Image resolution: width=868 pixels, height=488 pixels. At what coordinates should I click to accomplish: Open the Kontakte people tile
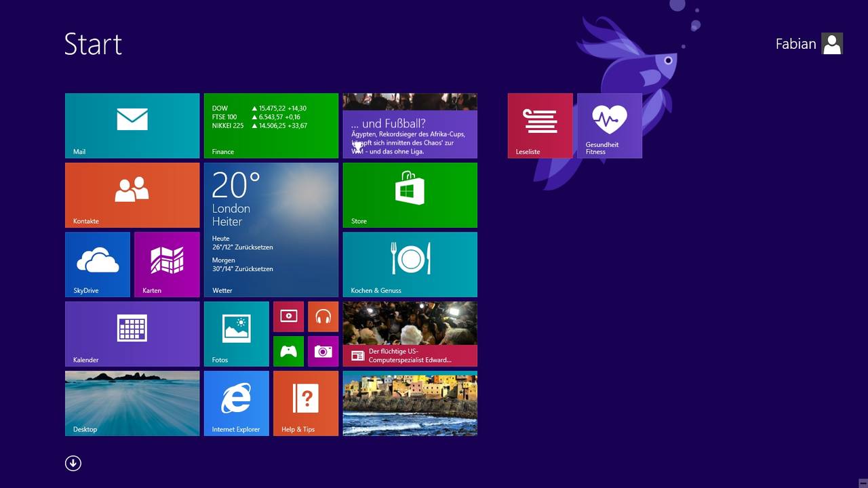point(132,195)
